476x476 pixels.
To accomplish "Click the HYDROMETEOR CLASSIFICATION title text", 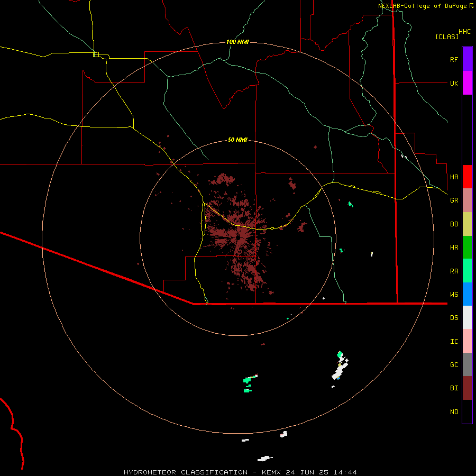I will [x=186, y=472].
